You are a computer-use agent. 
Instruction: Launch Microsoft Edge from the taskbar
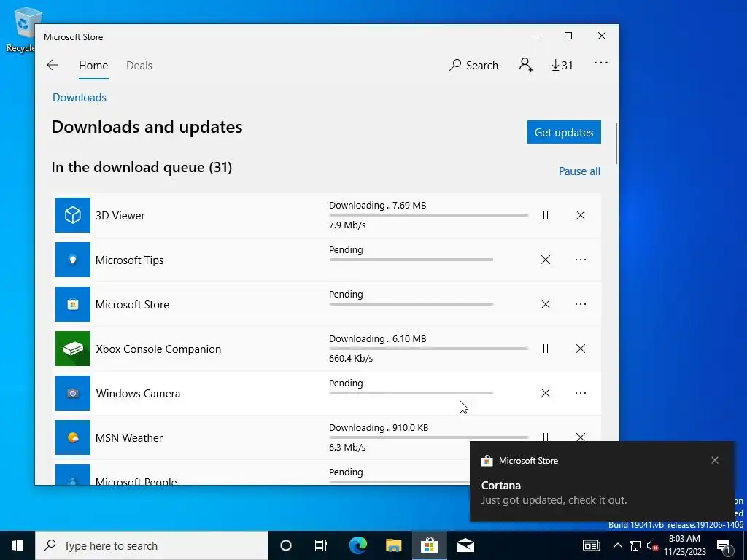pyautogui.click(x=358, y=545)
